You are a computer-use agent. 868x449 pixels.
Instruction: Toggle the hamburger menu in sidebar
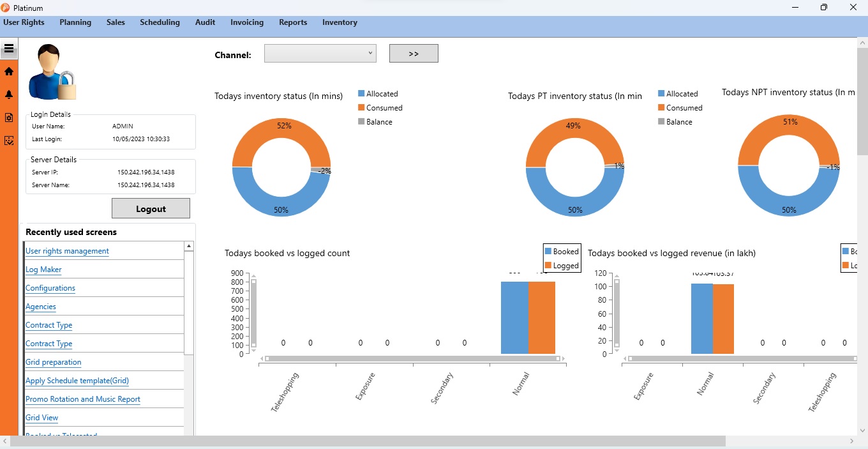click(x=9, y=49)
